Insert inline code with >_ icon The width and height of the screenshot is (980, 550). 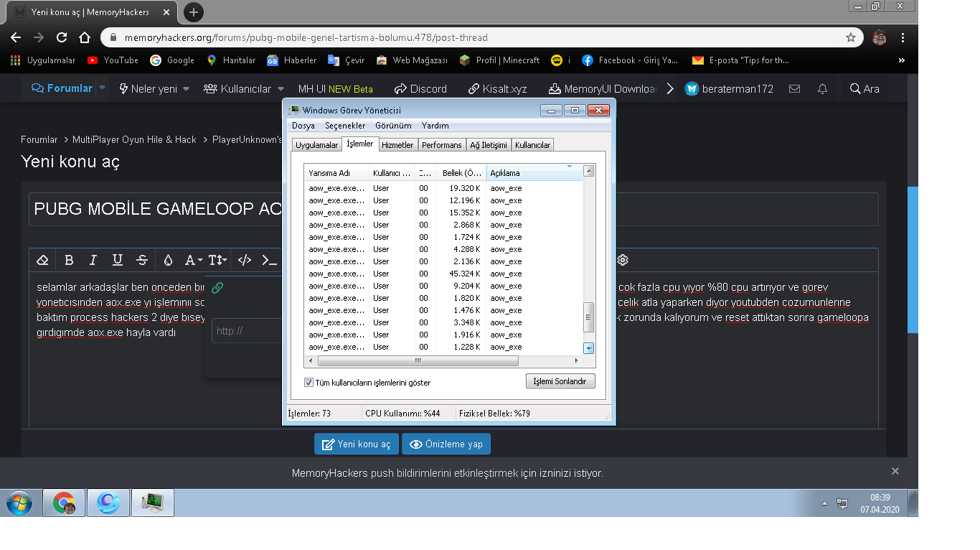[269, 260]
